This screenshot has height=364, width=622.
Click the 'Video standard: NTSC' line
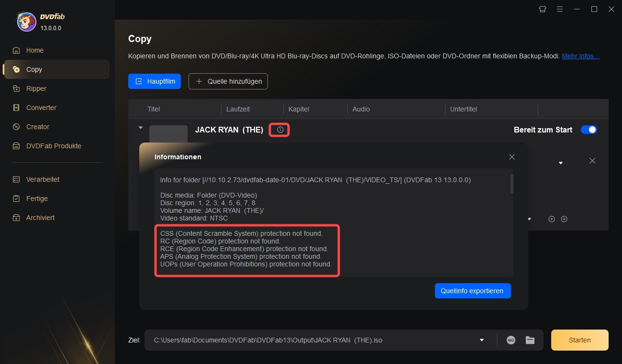click(x=194, y=218)
